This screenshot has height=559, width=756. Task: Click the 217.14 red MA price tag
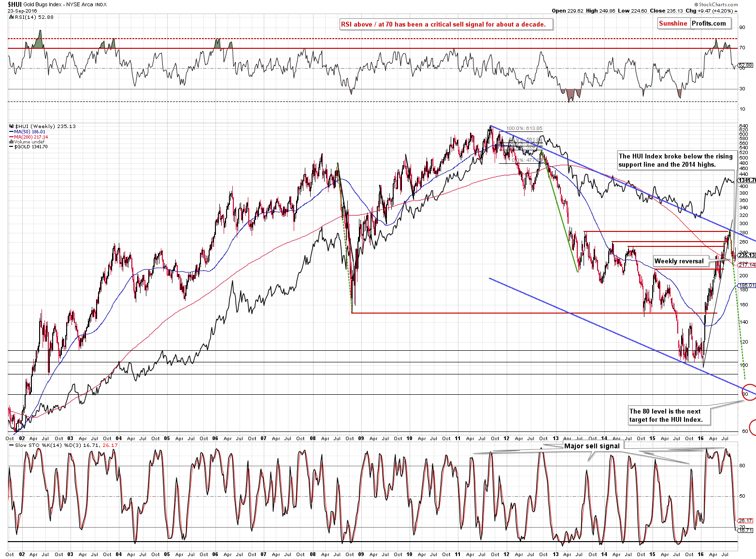pyautogui.click(x=747, y=265)
